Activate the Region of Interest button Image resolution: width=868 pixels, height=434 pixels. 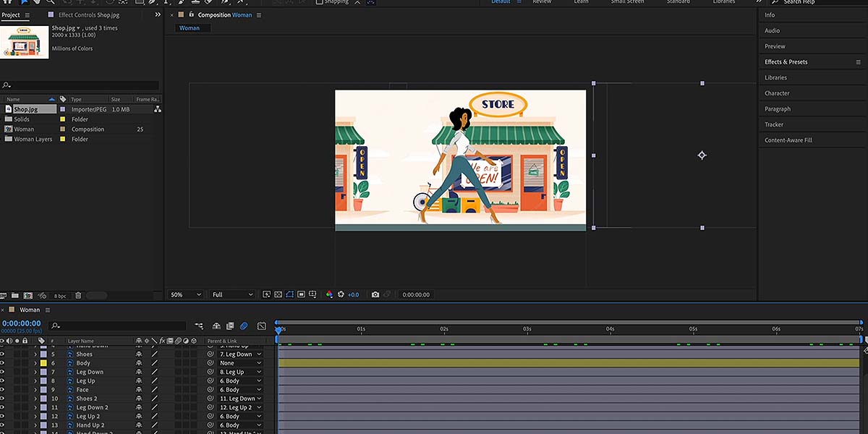301,294
